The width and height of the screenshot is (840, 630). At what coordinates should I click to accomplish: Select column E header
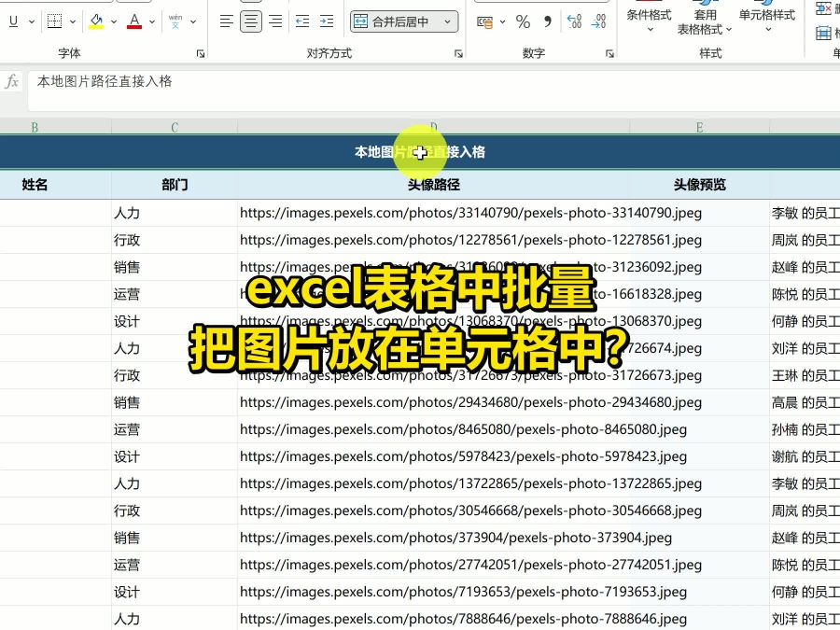click(700, 128)
